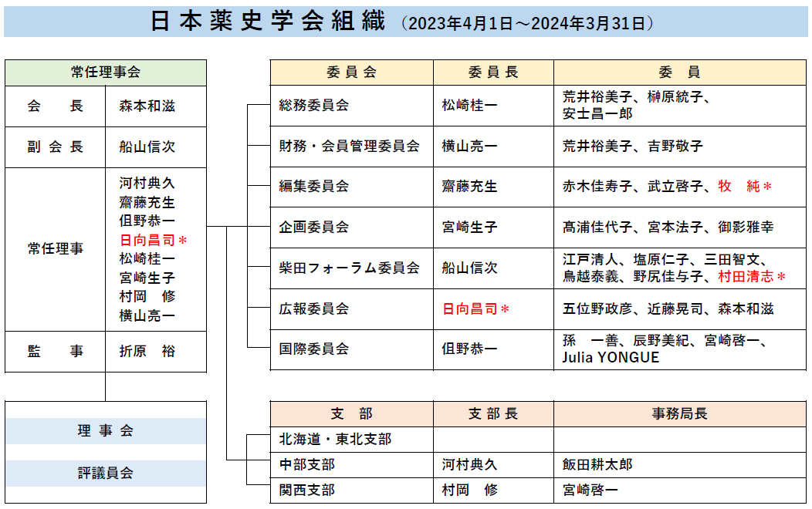Click auditor name 折原 裕
Screen dimensions: 812x509
click(x=147, y=351)
